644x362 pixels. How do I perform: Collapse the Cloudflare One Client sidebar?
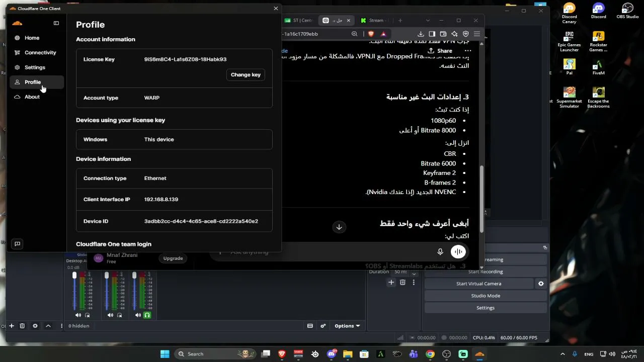56,23
